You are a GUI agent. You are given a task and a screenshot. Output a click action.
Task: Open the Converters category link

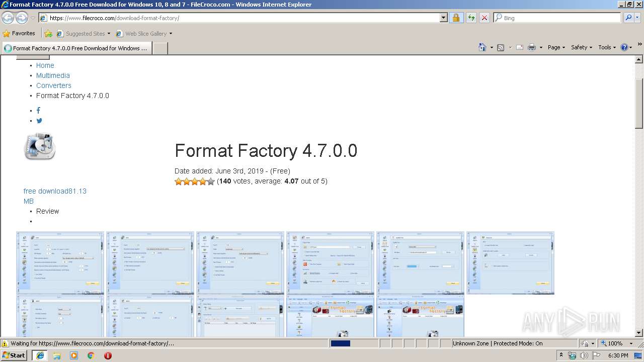pos(53,85)
